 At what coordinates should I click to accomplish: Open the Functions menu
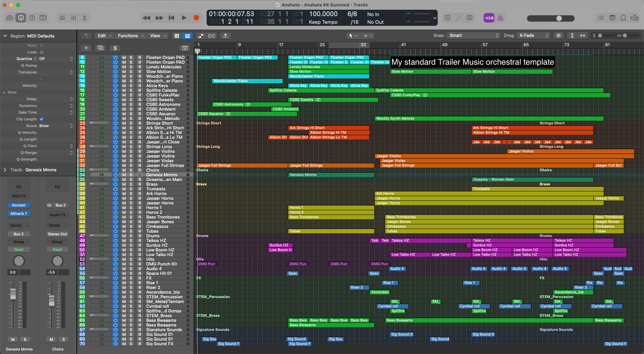point(131,36)
